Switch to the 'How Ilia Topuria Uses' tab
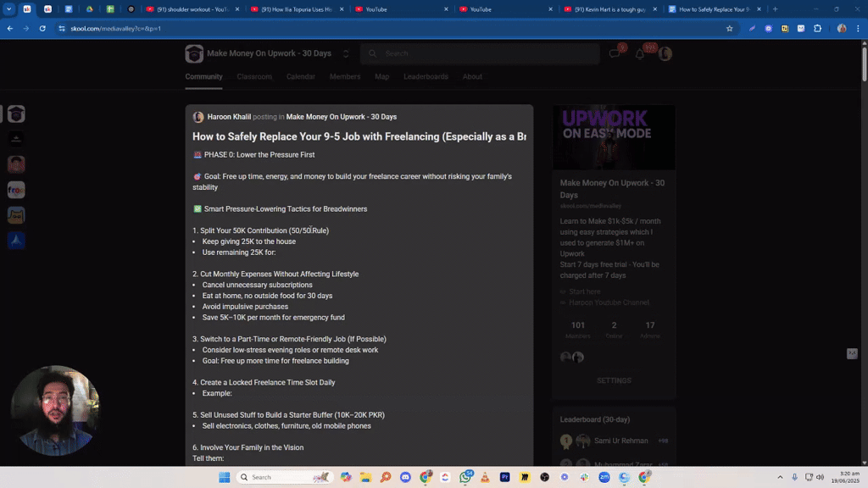The image size is (868, 488). coord(297,9)
